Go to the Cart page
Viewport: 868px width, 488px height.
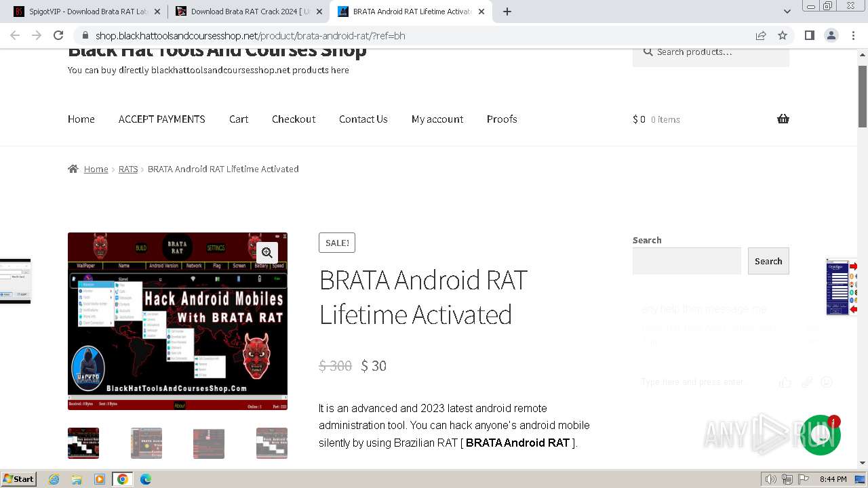[239, 119]
